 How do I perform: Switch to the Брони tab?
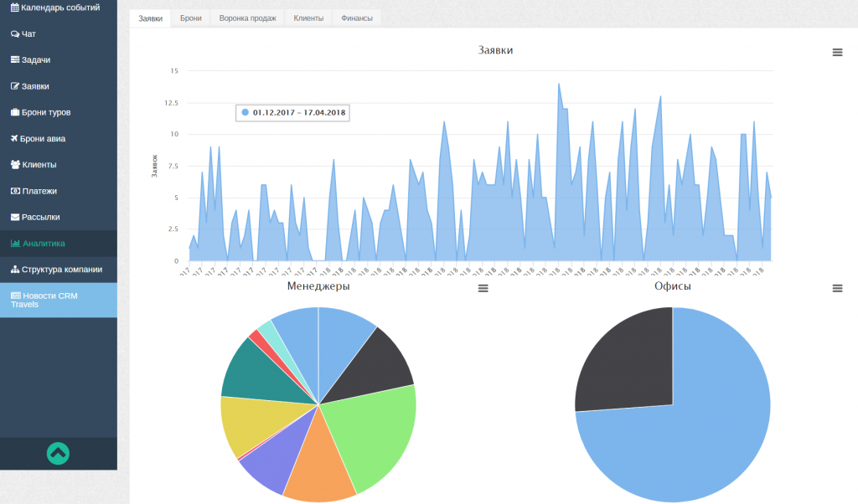(191, 18)
